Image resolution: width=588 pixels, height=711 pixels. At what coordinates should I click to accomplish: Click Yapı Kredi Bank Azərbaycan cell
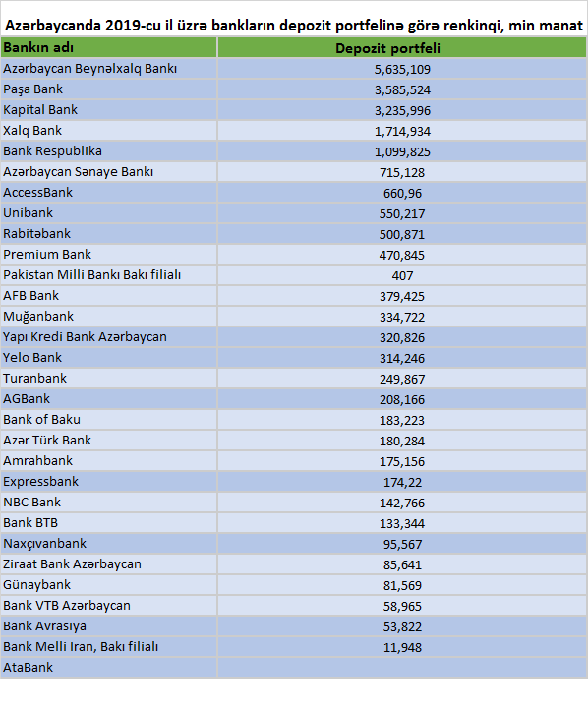pos(109,337)
